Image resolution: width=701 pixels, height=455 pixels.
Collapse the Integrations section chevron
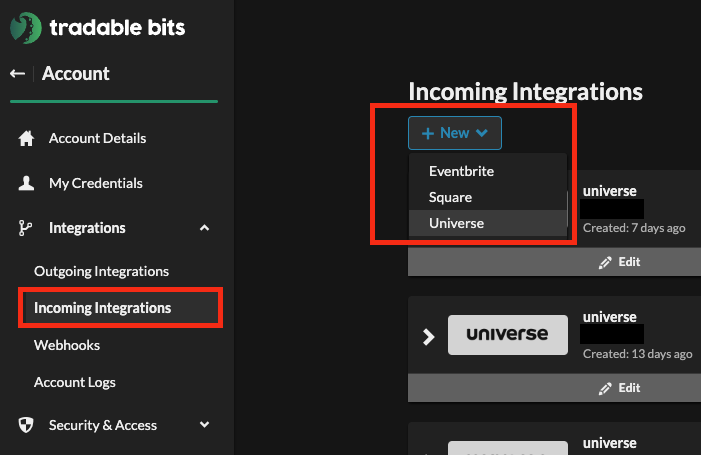[x=204, y=228]
